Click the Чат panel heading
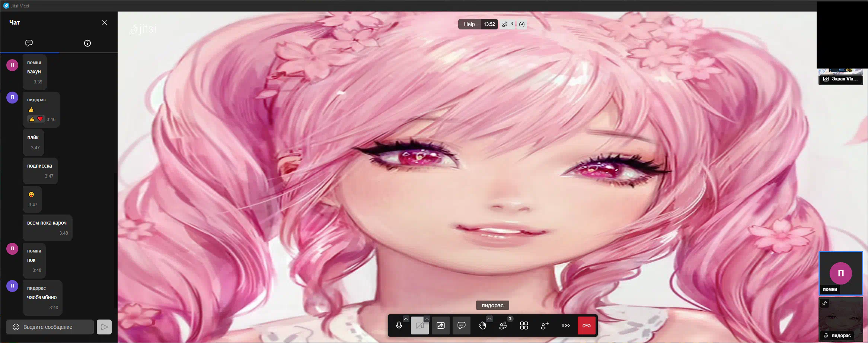 15,23
